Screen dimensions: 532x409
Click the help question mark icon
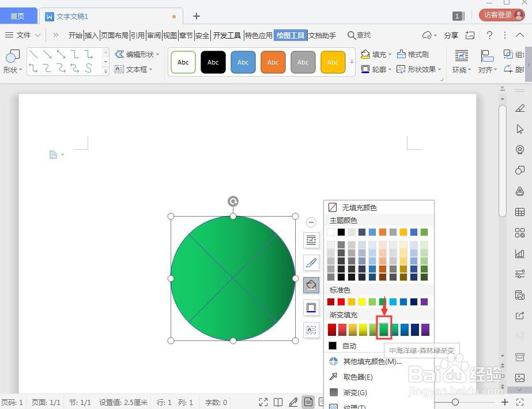(489, 35)
